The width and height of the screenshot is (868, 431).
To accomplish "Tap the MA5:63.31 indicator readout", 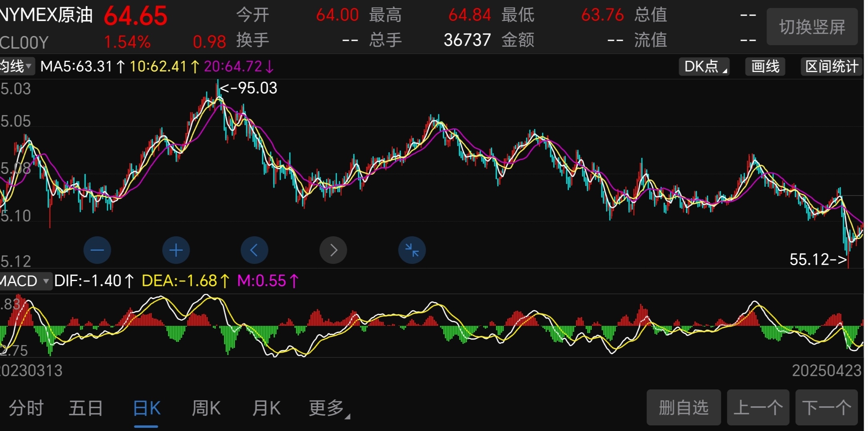I will click(83, 66).
